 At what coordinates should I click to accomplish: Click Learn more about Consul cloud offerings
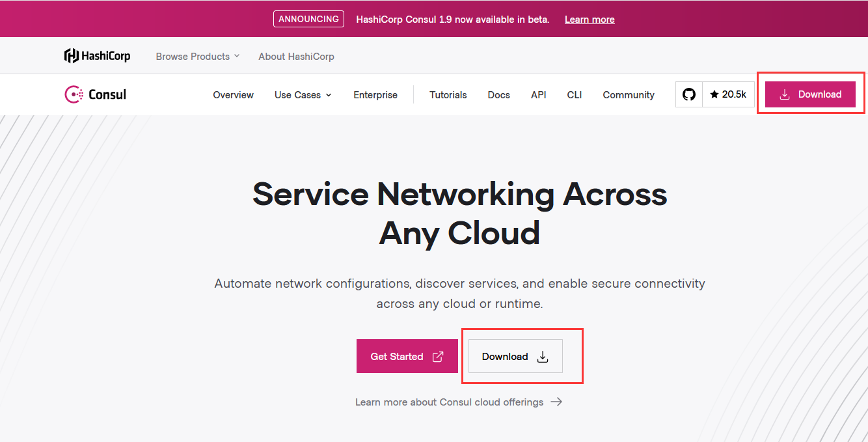coord(459,402)
